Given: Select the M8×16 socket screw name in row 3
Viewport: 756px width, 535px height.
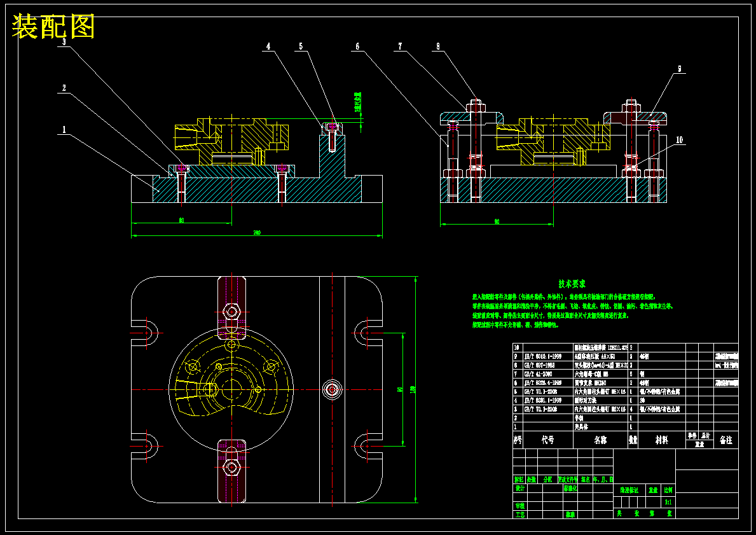Looking at the screenshot, I should point(600,409).
